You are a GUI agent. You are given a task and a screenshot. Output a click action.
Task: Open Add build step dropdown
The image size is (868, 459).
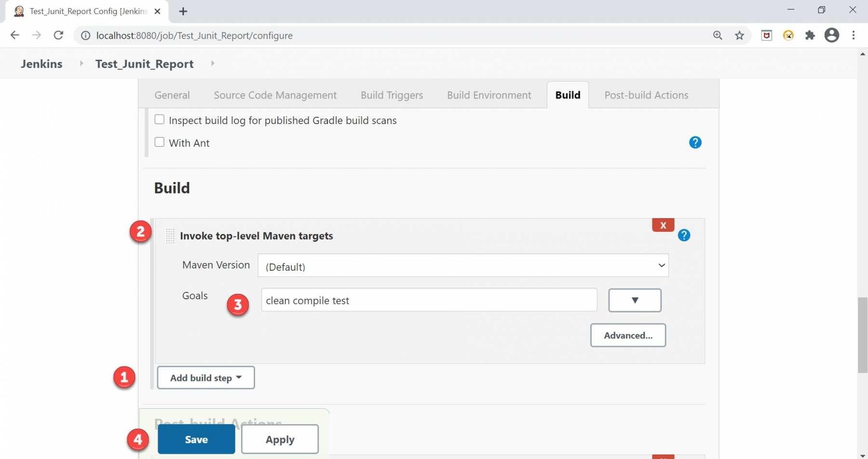pos(206,377)
